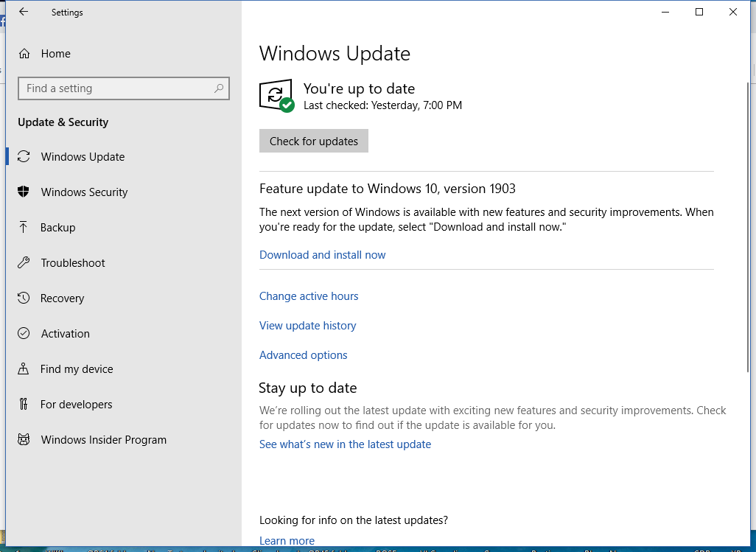The width and height of the screenshot is (756, 552).
Task: Open Find my device settings
Action: (124, 368)
